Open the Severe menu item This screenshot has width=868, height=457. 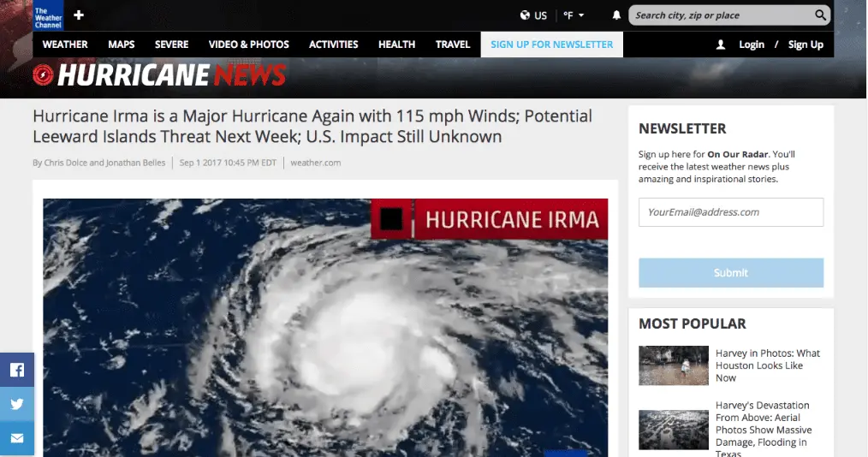tap(171, 45)
